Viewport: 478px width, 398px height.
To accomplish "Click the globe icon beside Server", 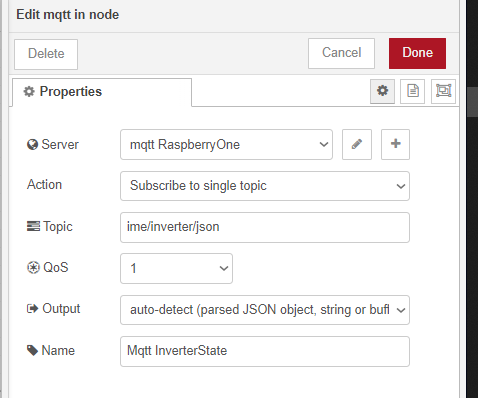I will click(32, 145).
